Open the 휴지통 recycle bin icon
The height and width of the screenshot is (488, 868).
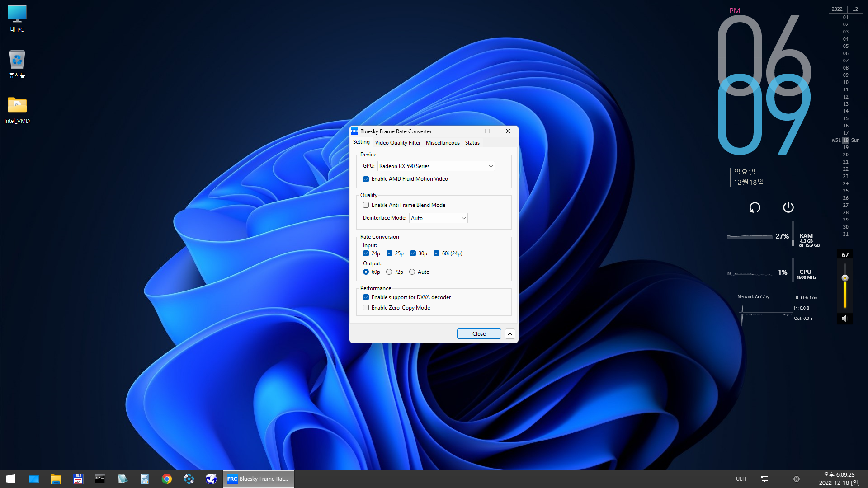(x=17, y=64)
